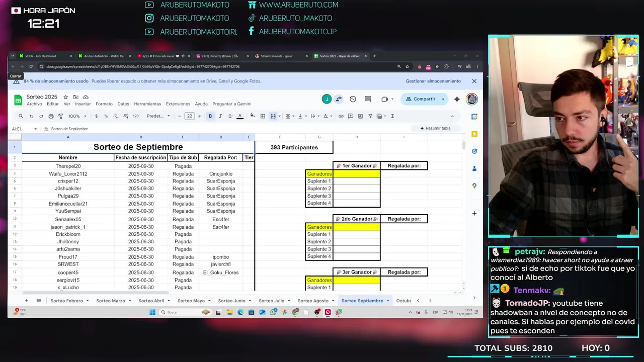Open the zoom level dropdown at 100%
The image size is (644, 362).
click(x=77, y=116)
